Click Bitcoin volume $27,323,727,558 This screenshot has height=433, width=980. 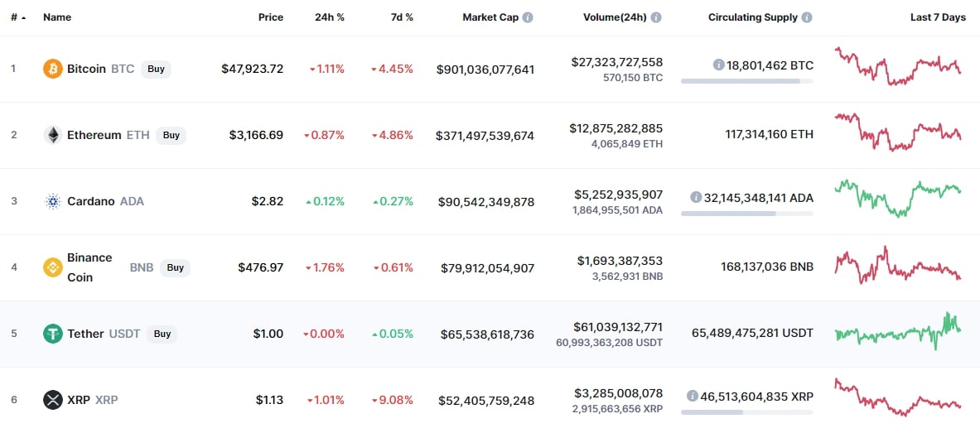click(x=617, y=62)
